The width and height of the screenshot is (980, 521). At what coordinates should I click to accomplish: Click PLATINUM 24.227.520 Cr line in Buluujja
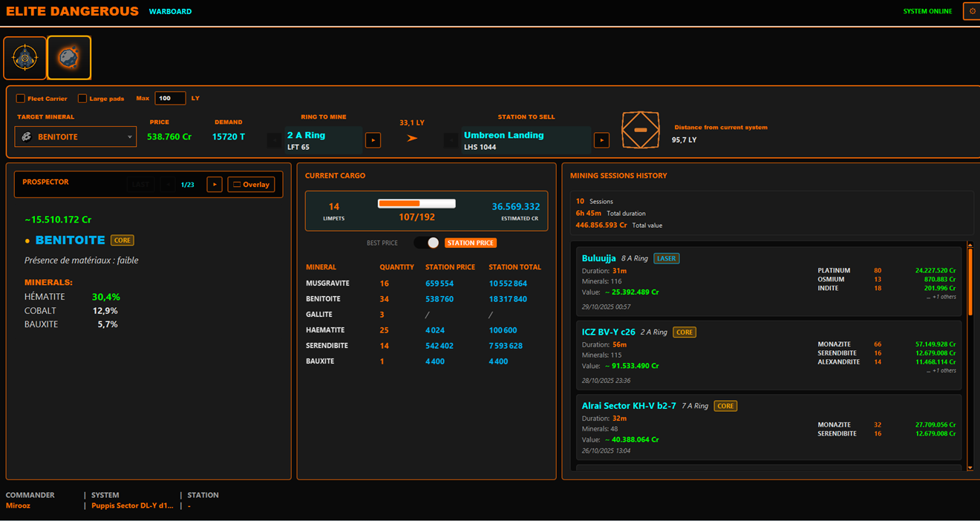pos(886,271)
